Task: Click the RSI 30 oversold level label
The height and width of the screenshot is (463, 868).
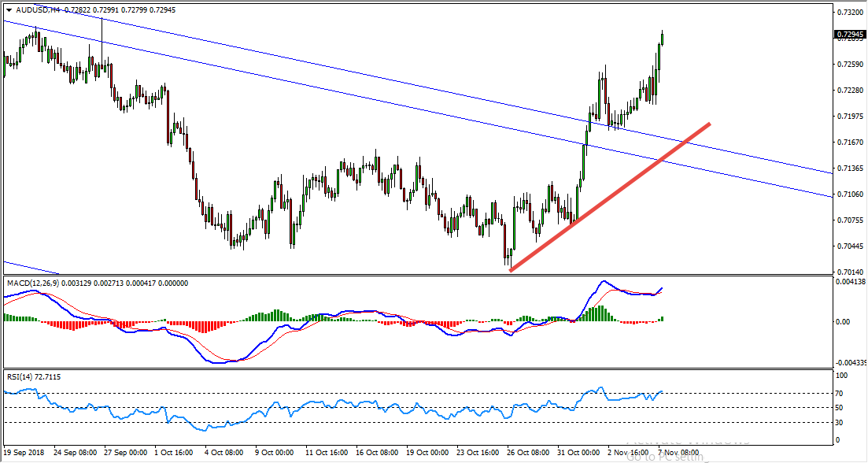Action: [840, 423]
